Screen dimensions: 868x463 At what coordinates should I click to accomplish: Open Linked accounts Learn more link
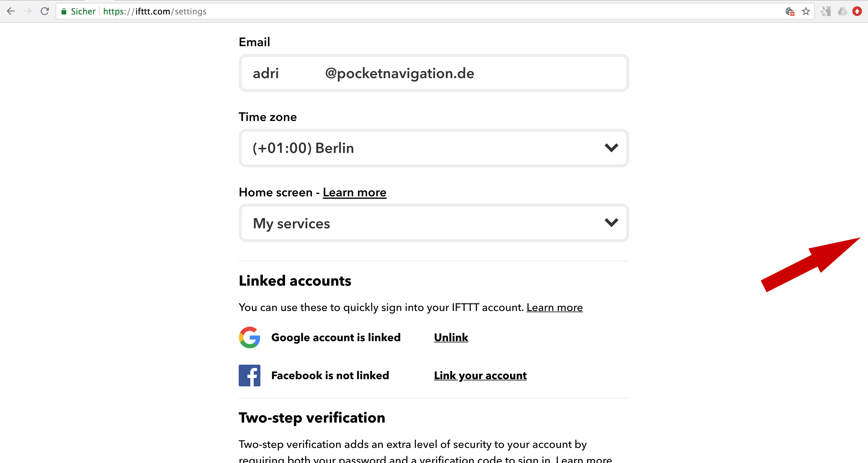(555, 307)
